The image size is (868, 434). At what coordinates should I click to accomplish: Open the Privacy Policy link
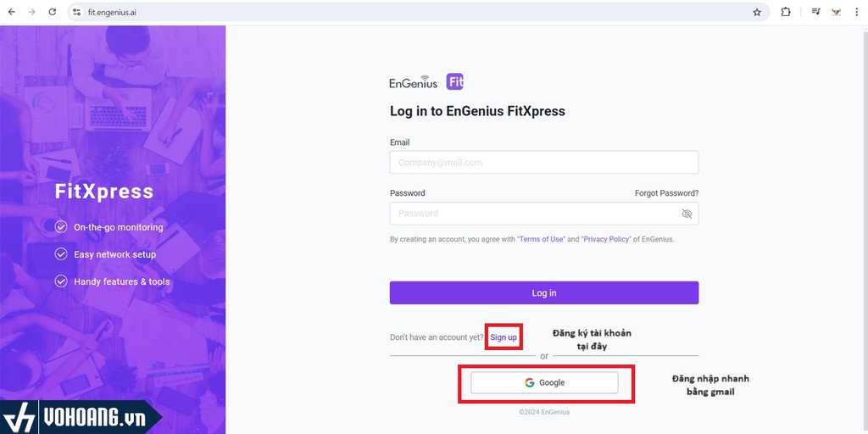[605, 240]
